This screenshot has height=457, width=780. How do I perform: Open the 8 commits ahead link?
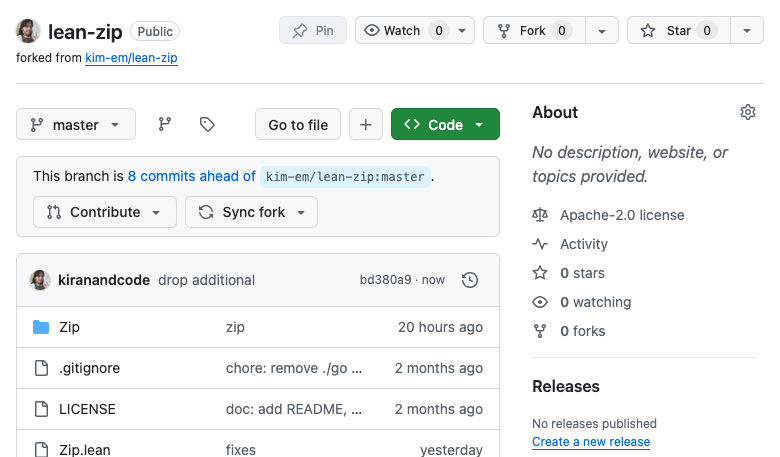point(191,176)
